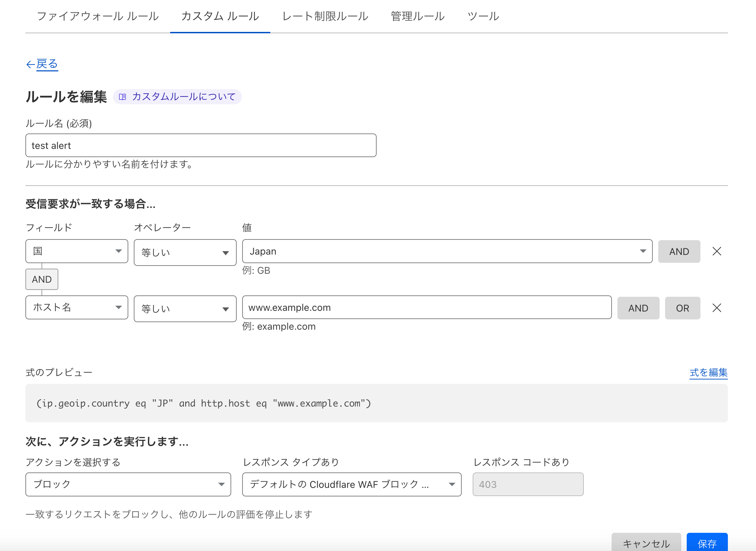The width and height of the screenshot is (756, 551).
Task: Open the Japan country value dropdown
Action: point(643,251)
